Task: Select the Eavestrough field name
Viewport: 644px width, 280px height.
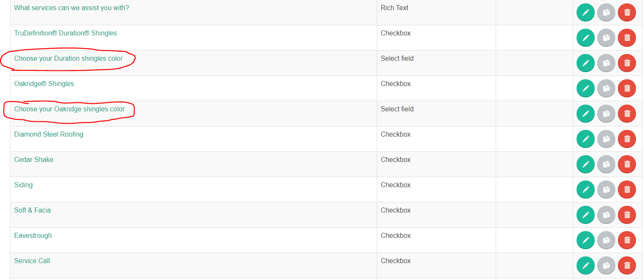Action: (x=33, y=235)
